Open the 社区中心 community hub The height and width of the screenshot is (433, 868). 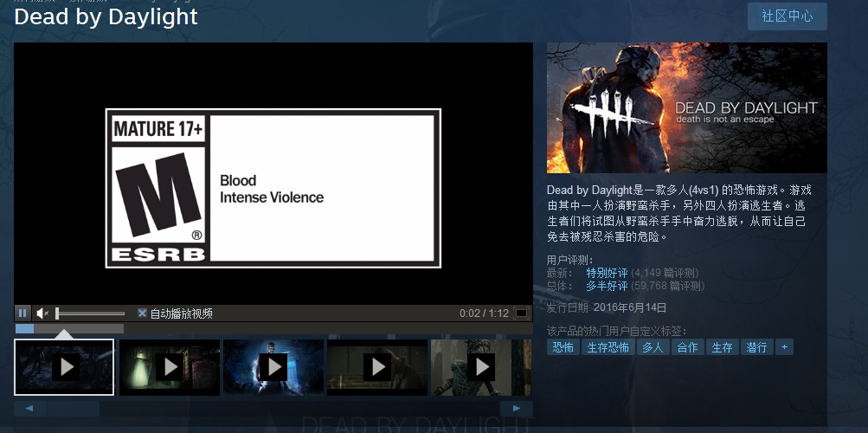[788, 16]
